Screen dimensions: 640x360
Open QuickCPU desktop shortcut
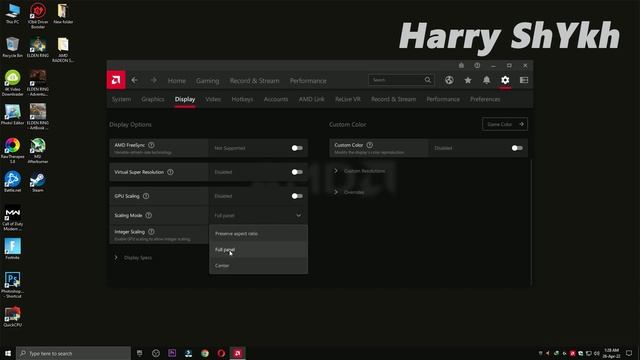pos(12,317)
